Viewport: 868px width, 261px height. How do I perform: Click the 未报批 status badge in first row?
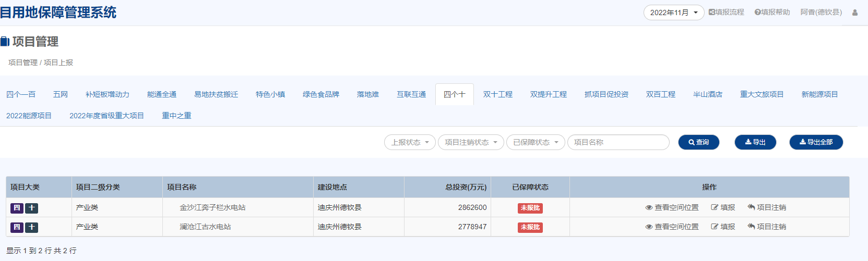tap(530, 208)
